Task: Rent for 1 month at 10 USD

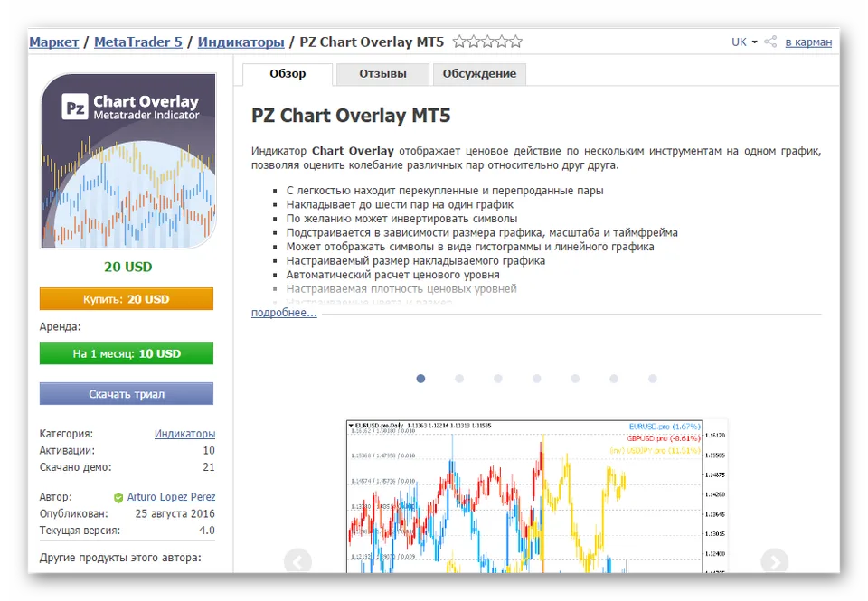Action: [x=127, y=353]
